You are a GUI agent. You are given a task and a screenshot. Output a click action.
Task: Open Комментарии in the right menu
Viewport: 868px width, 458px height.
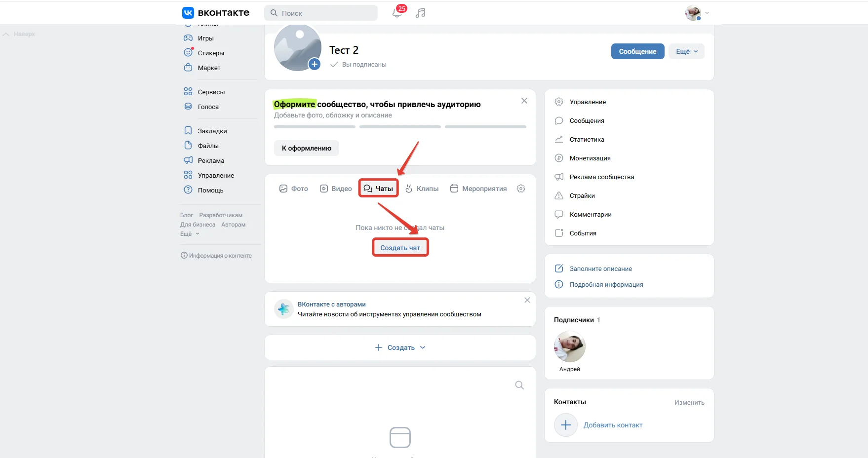click(x=591, y=214)
